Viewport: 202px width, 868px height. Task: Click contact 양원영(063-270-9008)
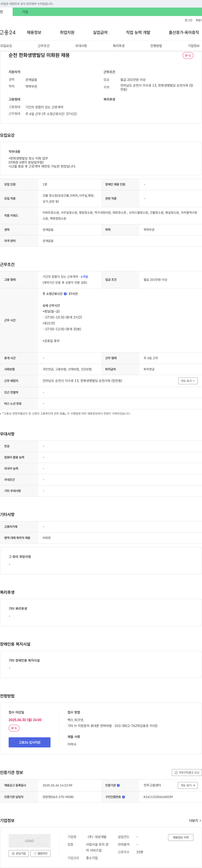click(58, 797)
